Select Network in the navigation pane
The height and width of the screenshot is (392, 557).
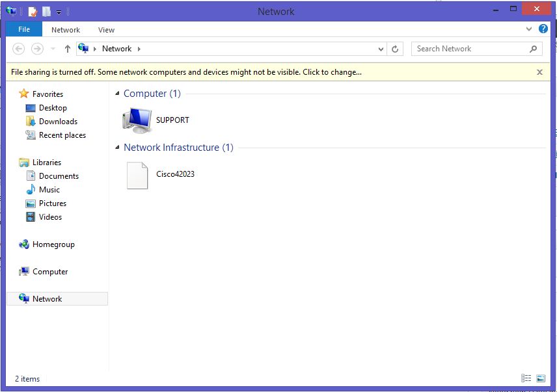[x=48, y=298]
